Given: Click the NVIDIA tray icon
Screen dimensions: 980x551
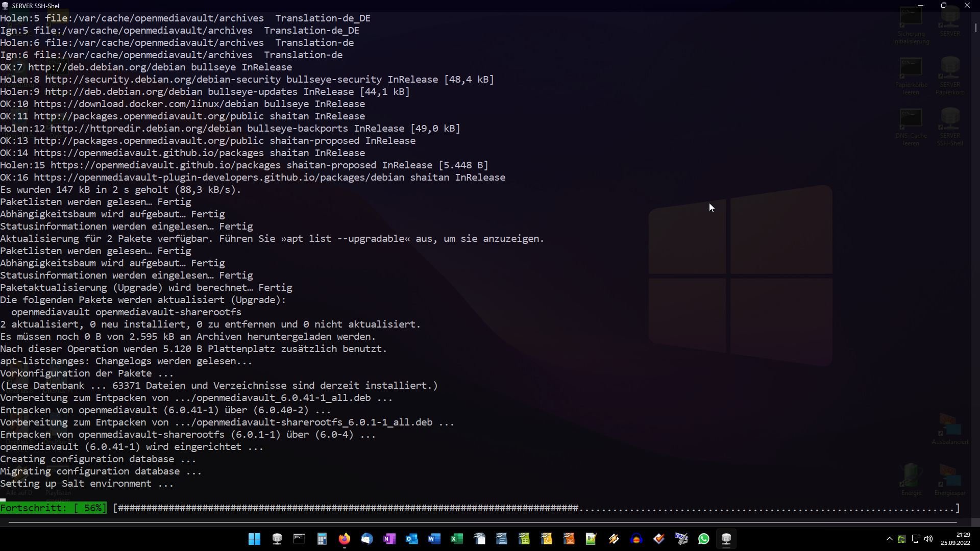Looking at the screenshot, I should [902, 539].
